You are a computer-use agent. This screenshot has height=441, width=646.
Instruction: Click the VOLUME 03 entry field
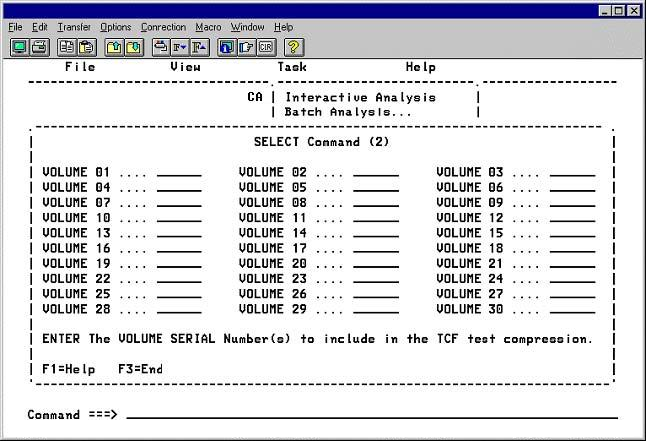pyautogui.click(x=572, y=172)
